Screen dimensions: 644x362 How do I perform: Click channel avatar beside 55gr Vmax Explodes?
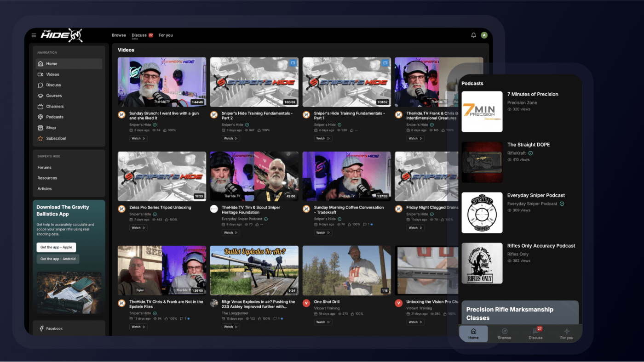[214, 303]
